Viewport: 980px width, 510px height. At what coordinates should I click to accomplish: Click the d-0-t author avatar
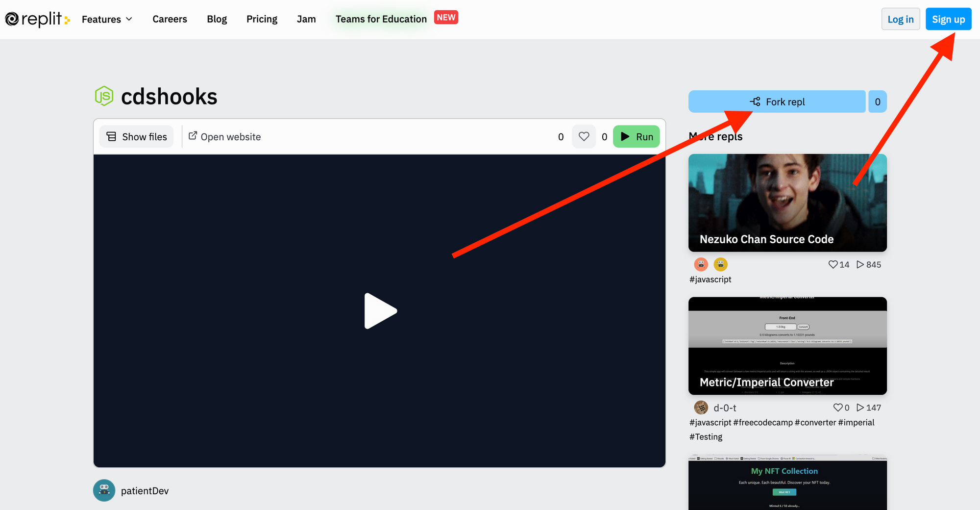click(701, 408)
